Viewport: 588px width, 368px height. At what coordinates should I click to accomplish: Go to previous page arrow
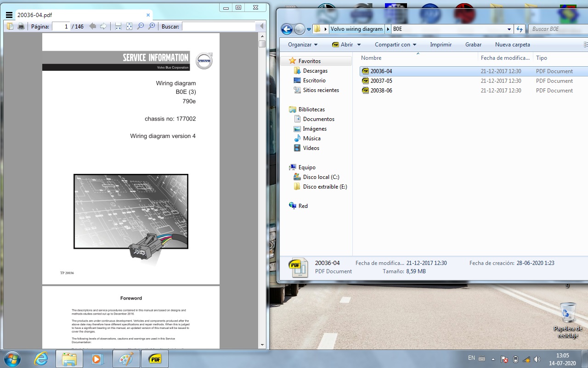(x=93, y=27)
